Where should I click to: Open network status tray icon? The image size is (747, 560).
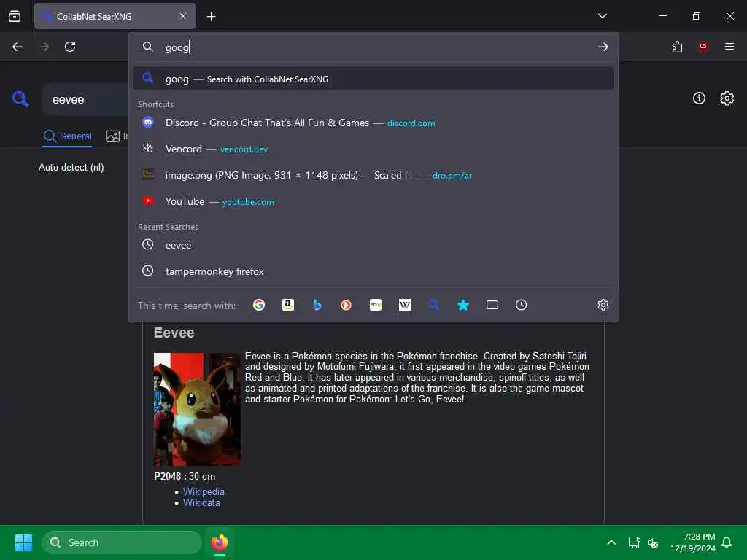tap(634, 542)
